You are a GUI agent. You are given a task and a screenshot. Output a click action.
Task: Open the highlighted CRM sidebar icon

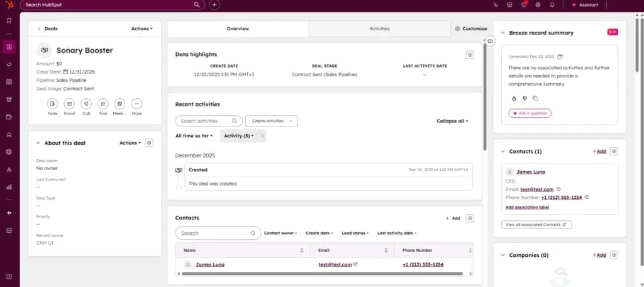click(9, 47)
